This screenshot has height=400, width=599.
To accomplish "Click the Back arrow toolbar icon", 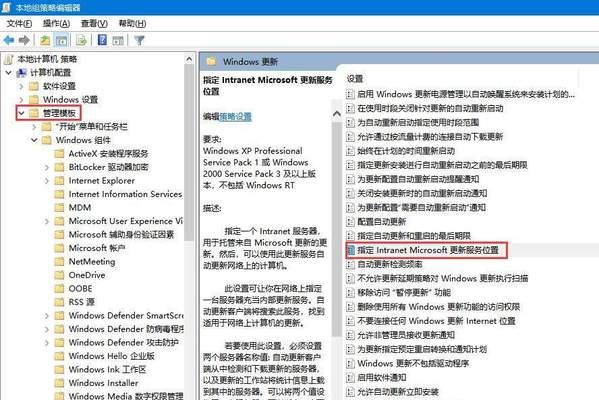I will tap(8, 40).
